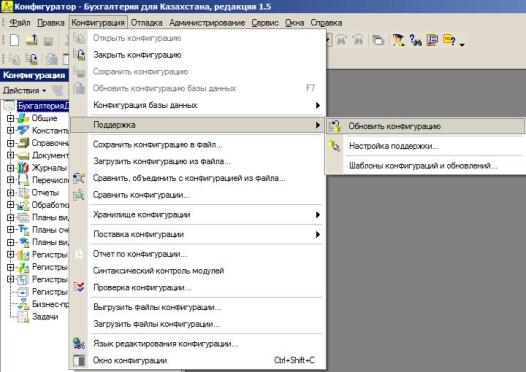
Task: Open Конфигурация базы данных submenu
Action: pos(198,105)
